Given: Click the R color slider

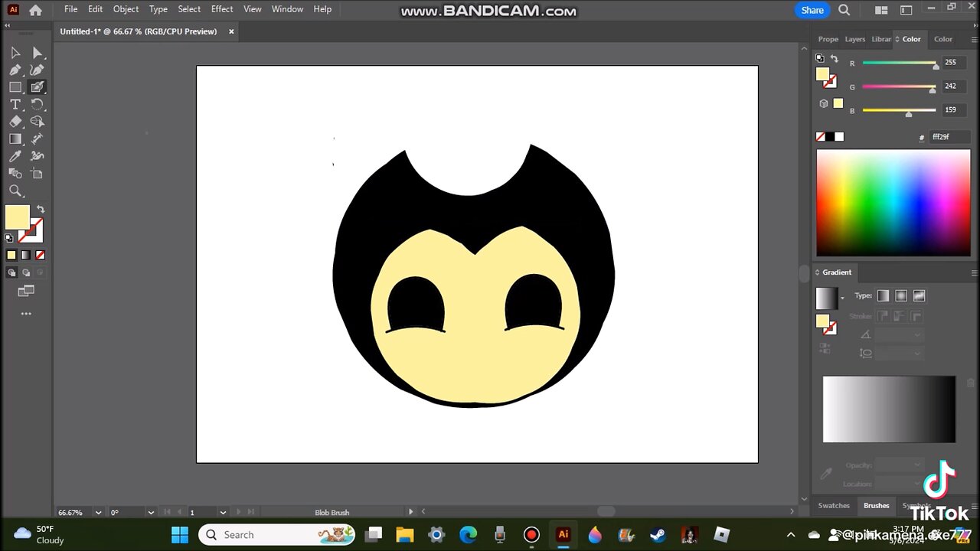Looking at the screenshot, I should pos(899,64).
